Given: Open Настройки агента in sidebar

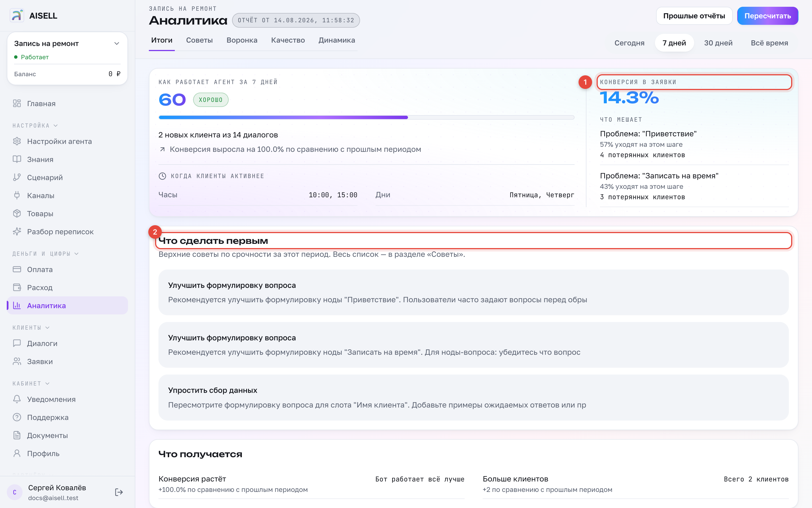Looking at the screenshot, I should point(67,141).
